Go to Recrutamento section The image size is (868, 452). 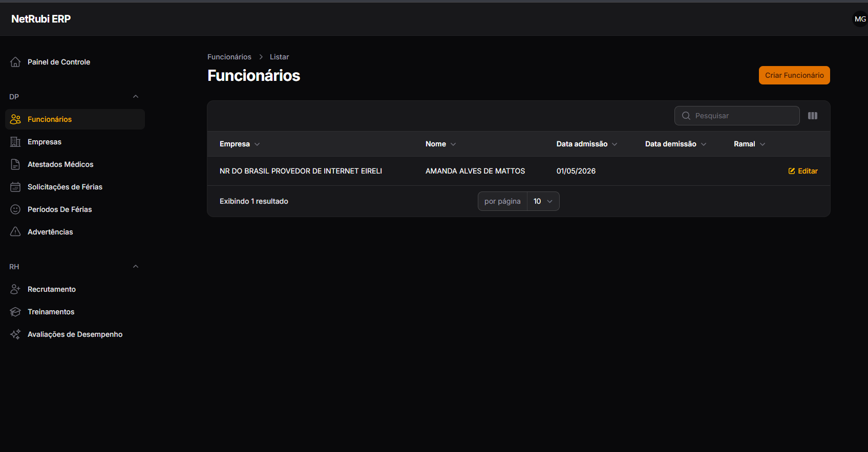pyautogui.click(x=75, y=289)
